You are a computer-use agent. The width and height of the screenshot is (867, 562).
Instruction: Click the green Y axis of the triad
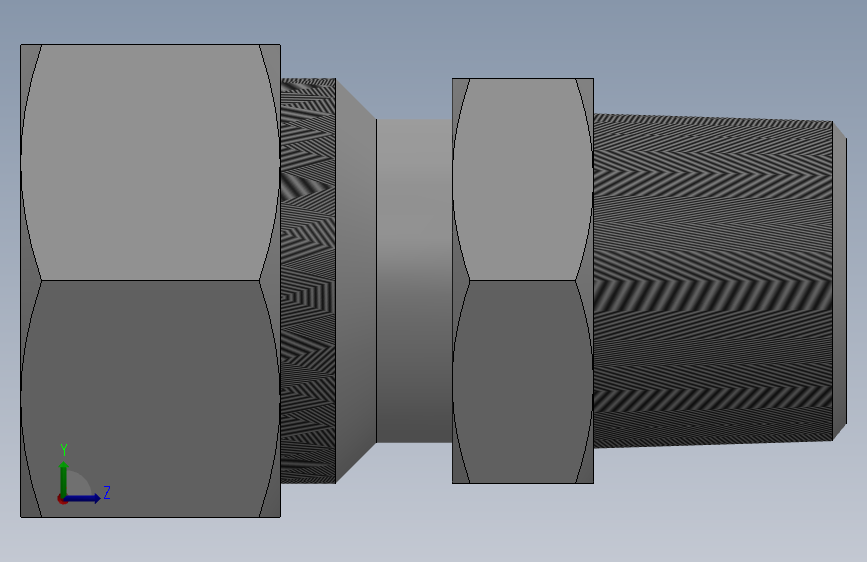coord(64,479)
